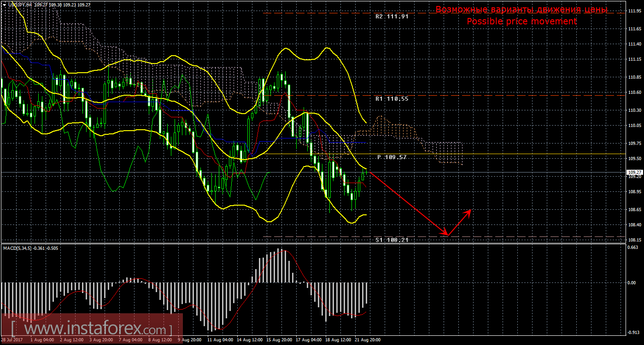Click the current price tag 109.27
Image resolution: width=644 pixels, height=345 pixels.
[634, 172]
